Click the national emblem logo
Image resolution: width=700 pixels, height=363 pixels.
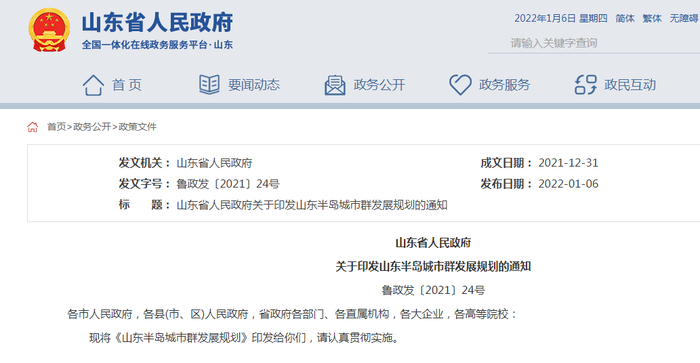(x=49, y=30)
